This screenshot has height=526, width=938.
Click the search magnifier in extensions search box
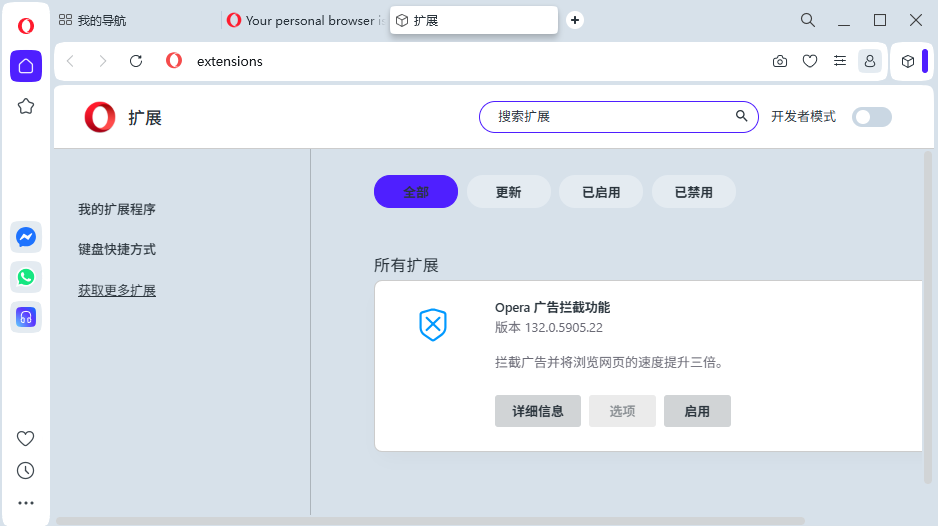741,116
